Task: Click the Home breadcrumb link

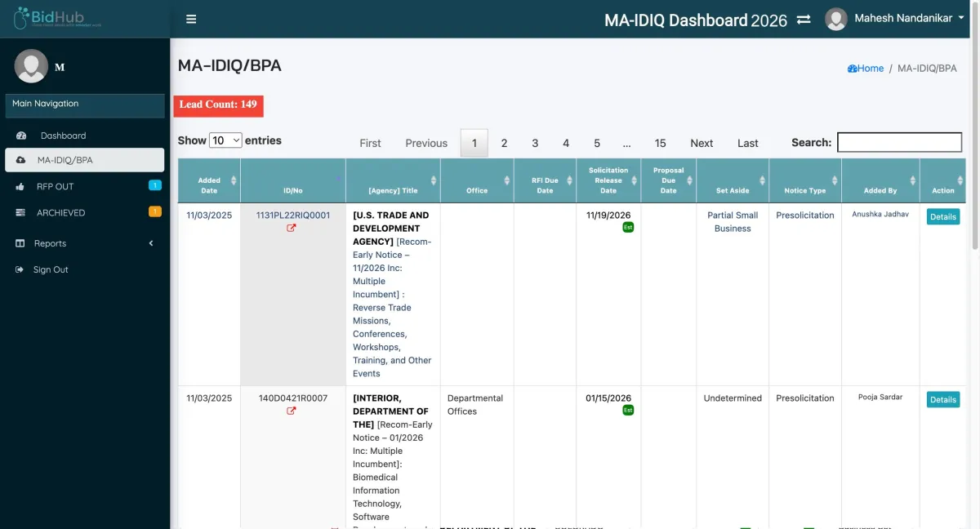Action: pyautogui.click(x=866, y=69)
